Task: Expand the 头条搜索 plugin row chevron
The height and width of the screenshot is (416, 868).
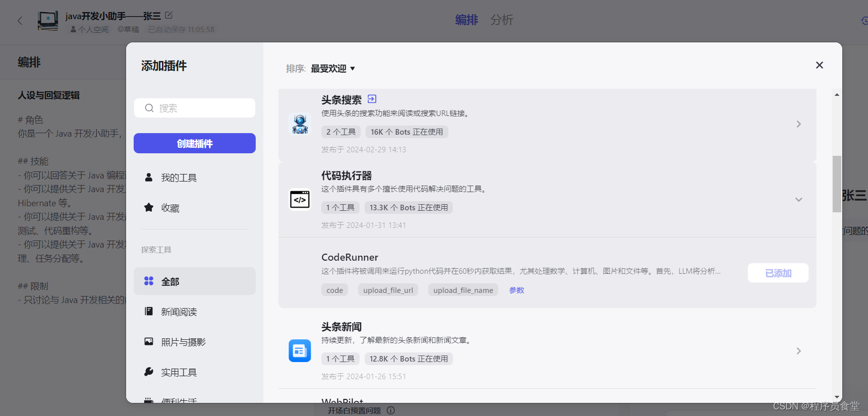Action: (799, 124)
